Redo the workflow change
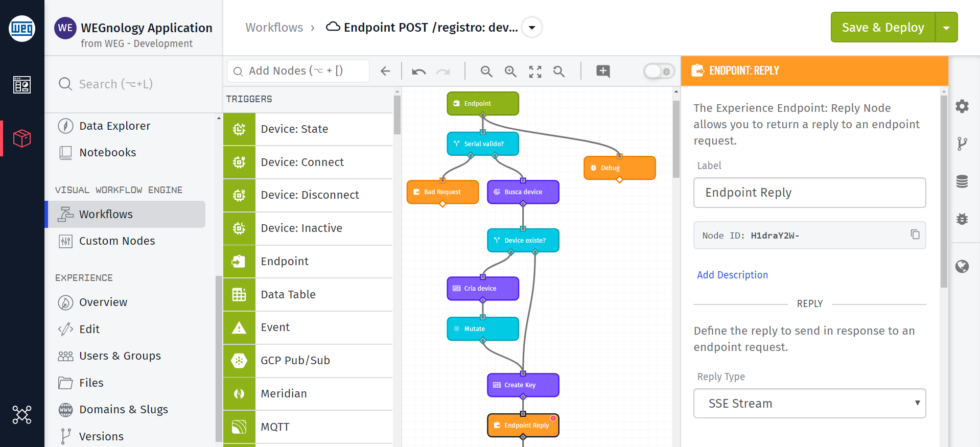Screen dimensions: 980x447 [x=443, y=72]
